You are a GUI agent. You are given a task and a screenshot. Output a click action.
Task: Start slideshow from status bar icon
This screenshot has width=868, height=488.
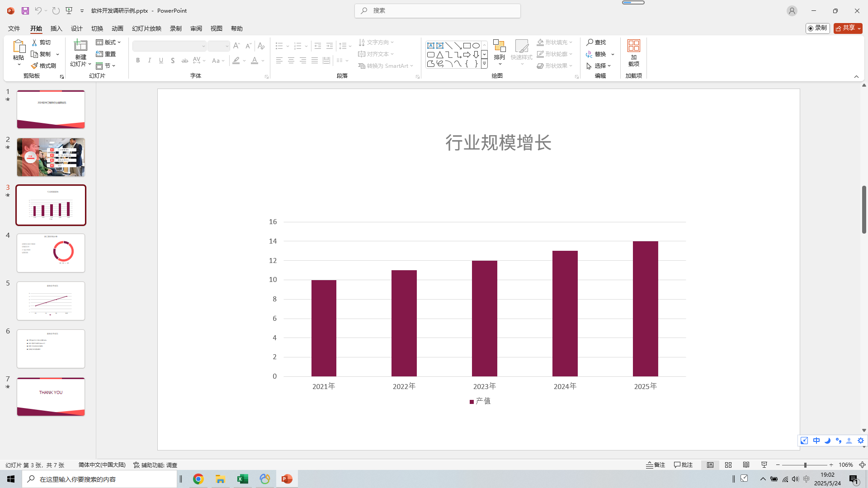click(x=764, y=465)
